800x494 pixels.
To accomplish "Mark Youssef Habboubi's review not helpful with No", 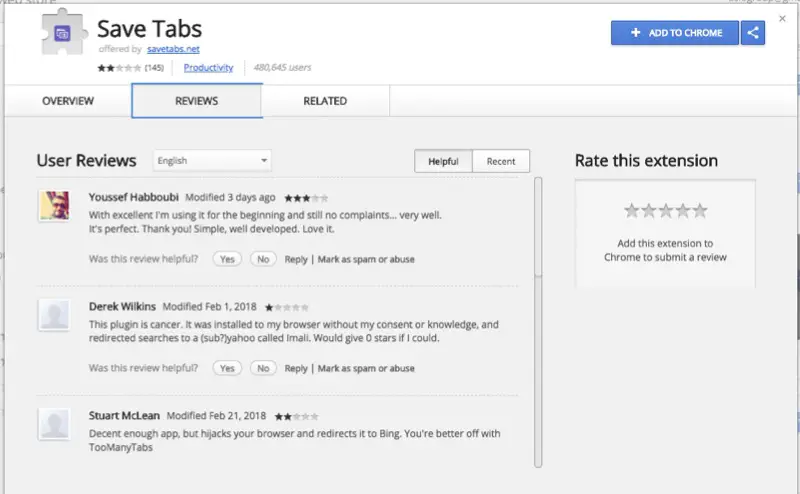I will [263, 259].
